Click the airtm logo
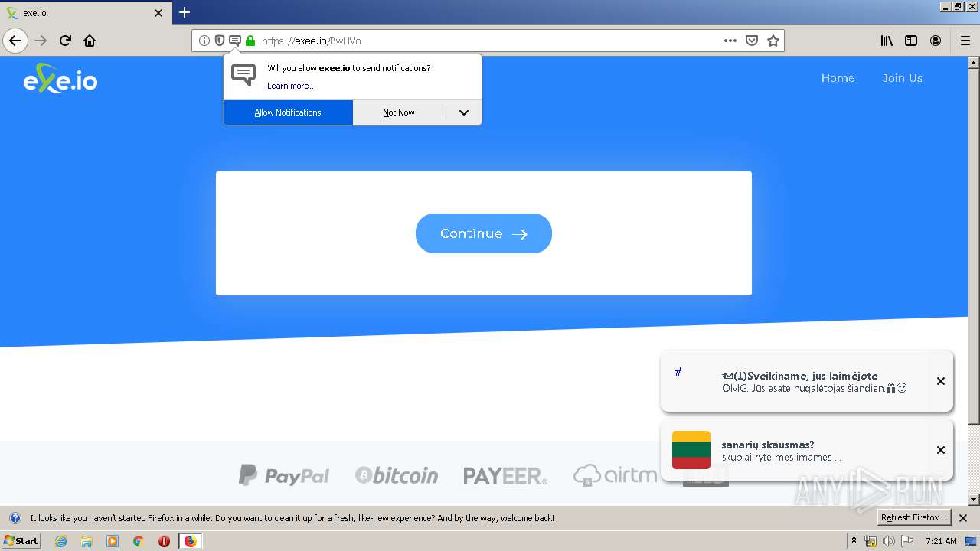The height and width of the screenshot is (551, 980). click(616, 475)
